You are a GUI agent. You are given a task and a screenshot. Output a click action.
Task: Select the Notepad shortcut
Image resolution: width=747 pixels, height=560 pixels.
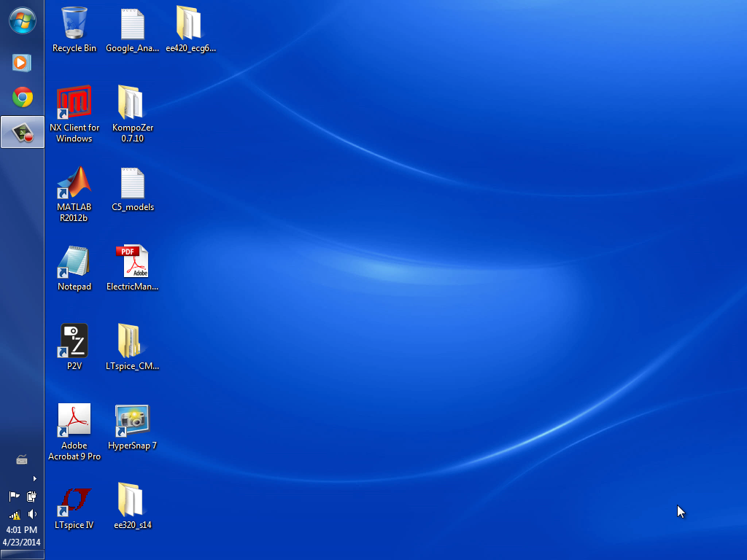pyautogui.click(x=74, y=268)
